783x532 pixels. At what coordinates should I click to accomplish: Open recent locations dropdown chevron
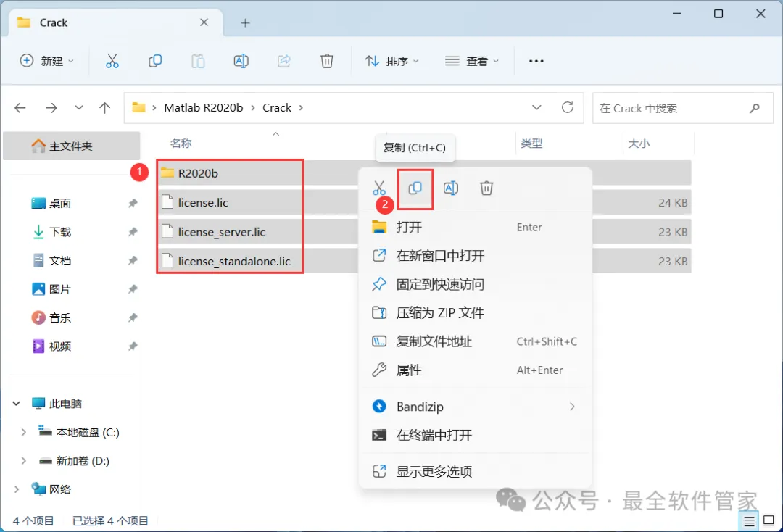tap(79, 108)
